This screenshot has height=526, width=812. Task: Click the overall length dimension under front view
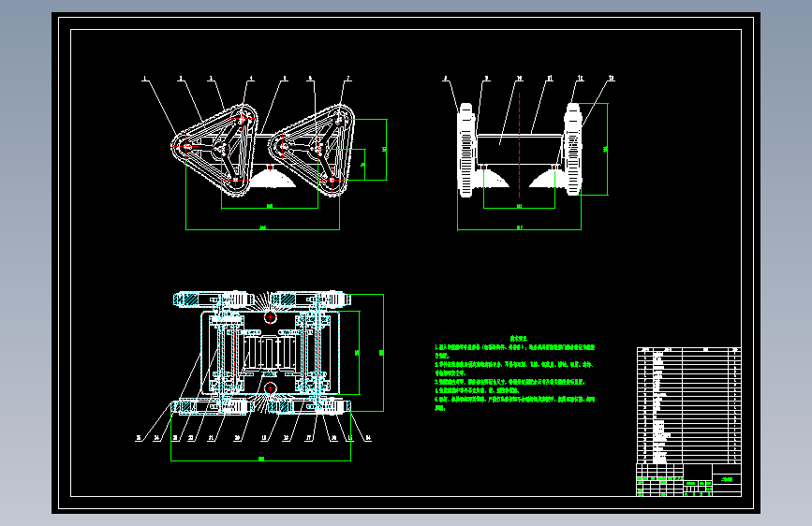[262, 227]
